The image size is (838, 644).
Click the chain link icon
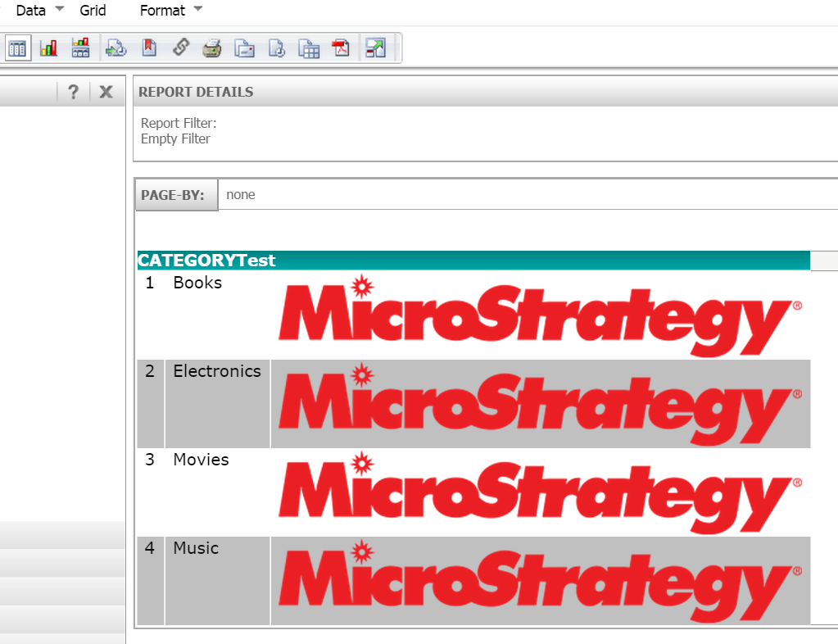(x=180, y=48)
